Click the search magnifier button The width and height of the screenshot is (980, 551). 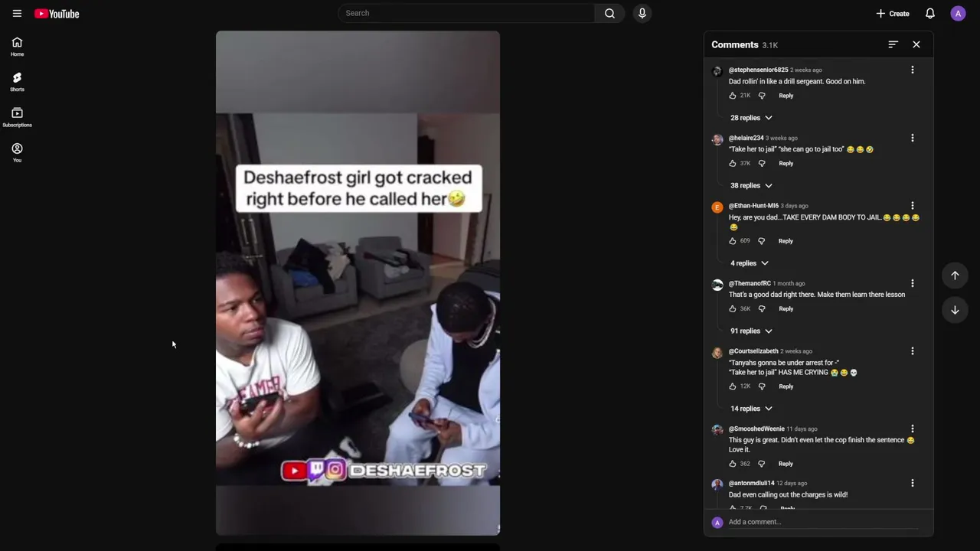coord(609,13)
